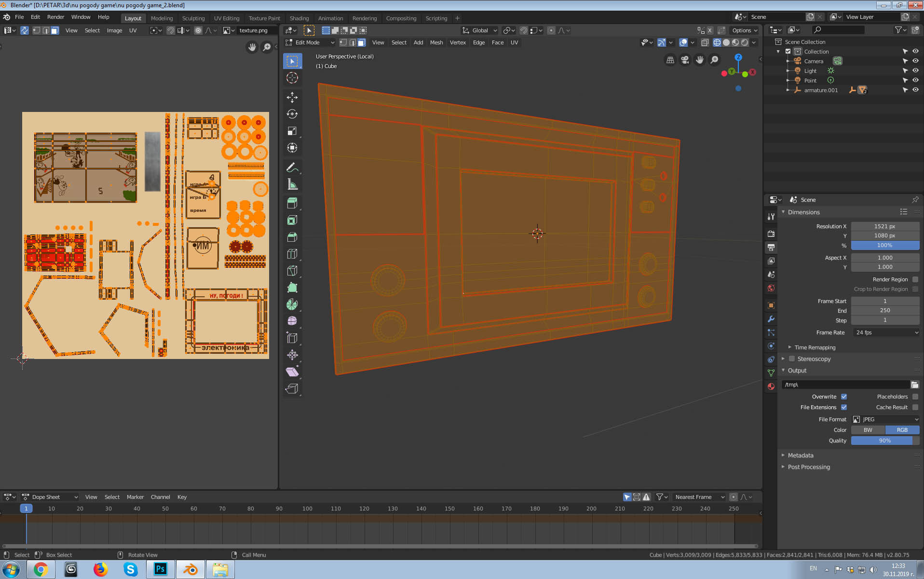Set color mode to BW
The image size is (924, 579).
pos(868,430)
